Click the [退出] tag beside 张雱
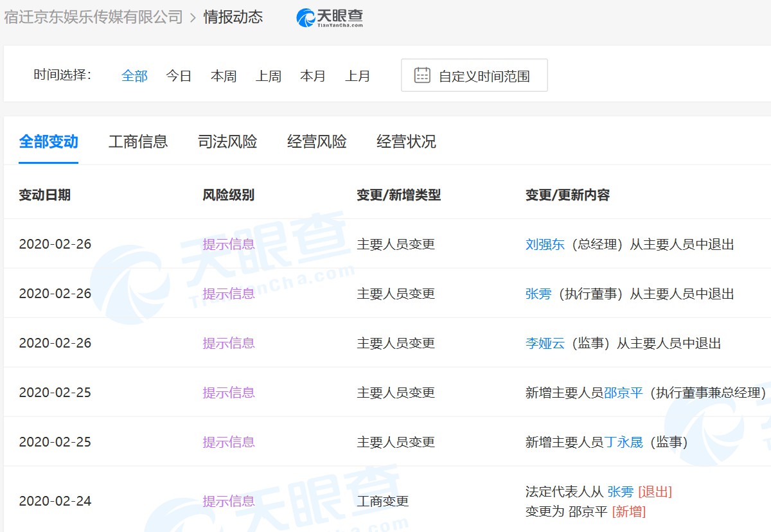The width and height of the screenshot is (771, 532). [655, 492]
